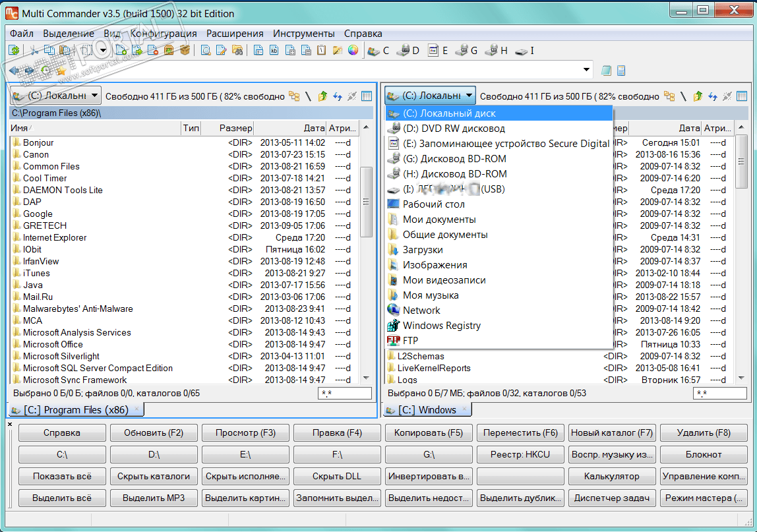
Task: Click the New file icon with green plus
Action: tap(121, 50)
